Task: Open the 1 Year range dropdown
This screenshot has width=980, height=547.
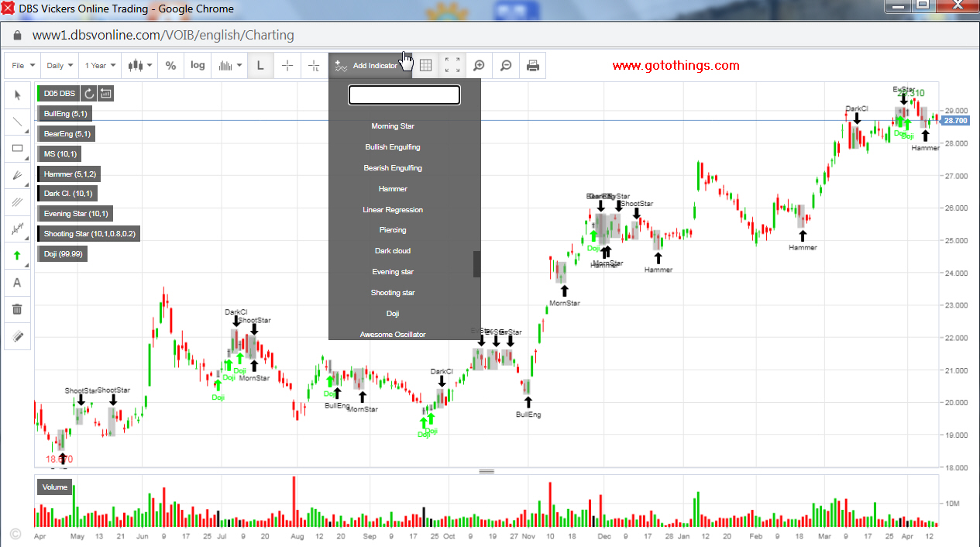Action: 101,66
